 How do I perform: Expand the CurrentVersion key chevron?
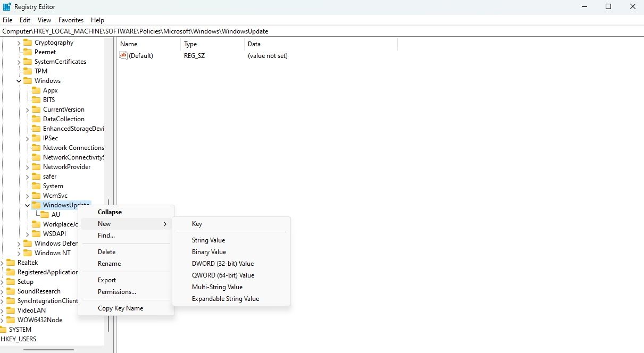(x=27, y=110)
